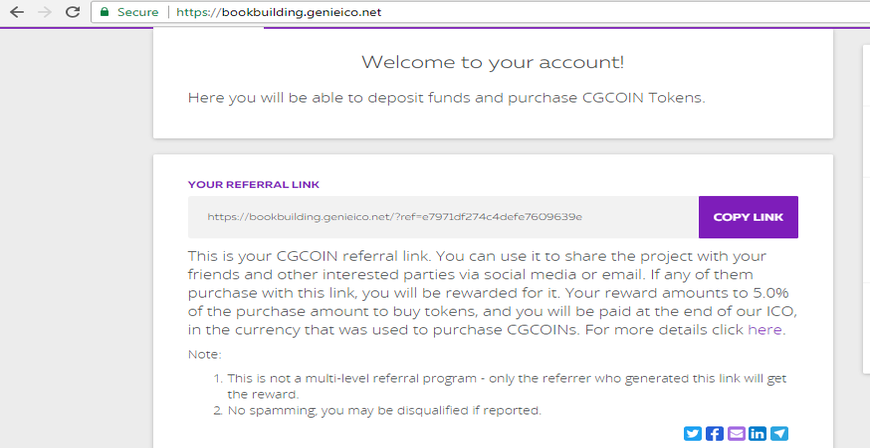The width and height of the screenshot is (870, 448).
Task: Reload the page with refresh icon
Action: pos(73,12)
